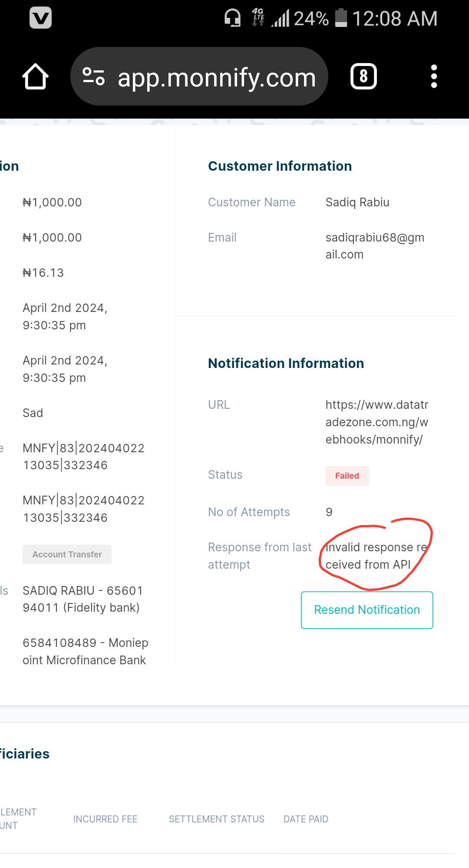Tap the customer email address
Screen dimensions: 469x868
(374, 246)
